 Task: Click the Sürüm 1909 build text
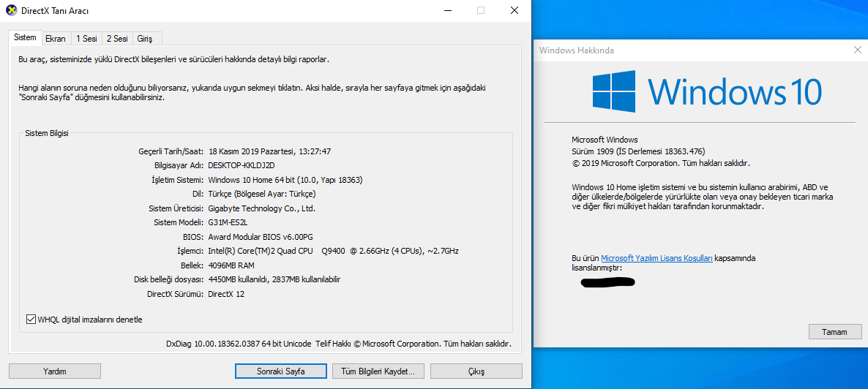click(638, 151)
